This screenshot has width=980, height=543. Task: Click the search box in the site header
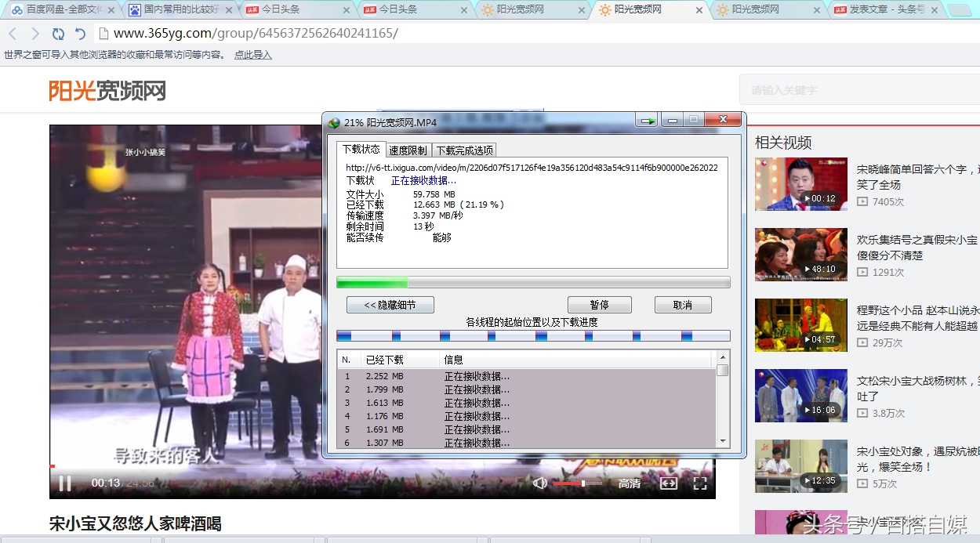coord(858,90)
